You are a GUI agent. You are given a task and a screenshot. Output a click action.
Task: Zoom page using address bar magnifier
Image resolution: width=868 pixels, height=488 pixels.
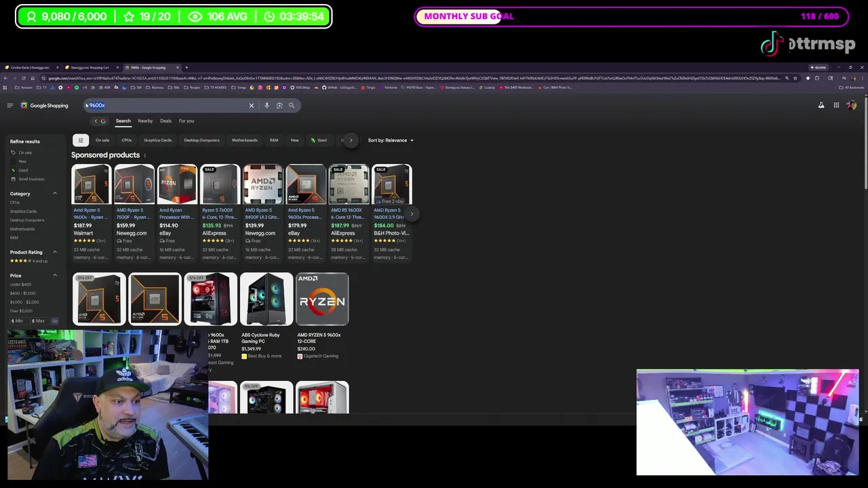787,78
